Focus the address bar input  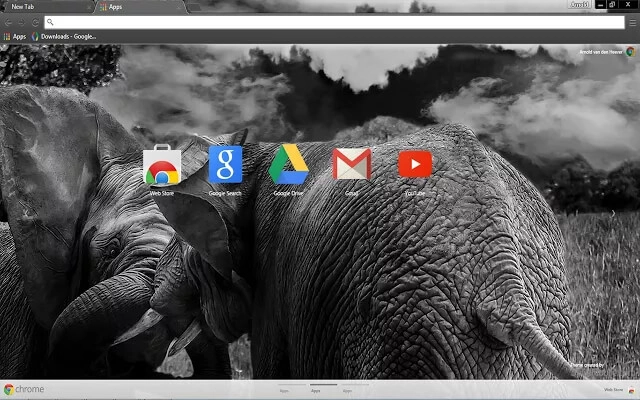pyautogui.click(x=334, y=22)
